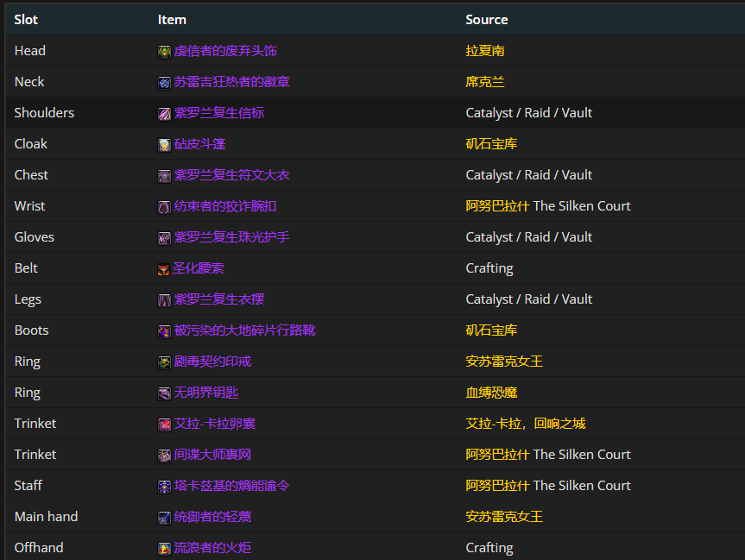Click the Slot column header
Screen dimensions: 745x560
pyautogui.click(x=26, y=19)
